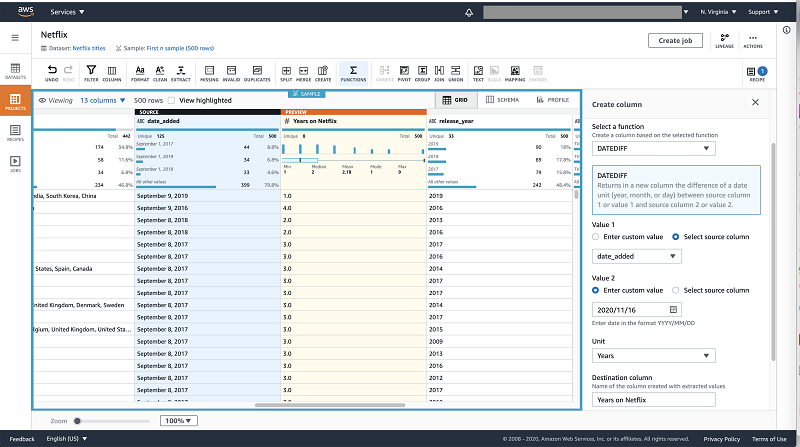Open the Extract tool
The height and width of the screenshot is (447, 800).
coord(181,72)
